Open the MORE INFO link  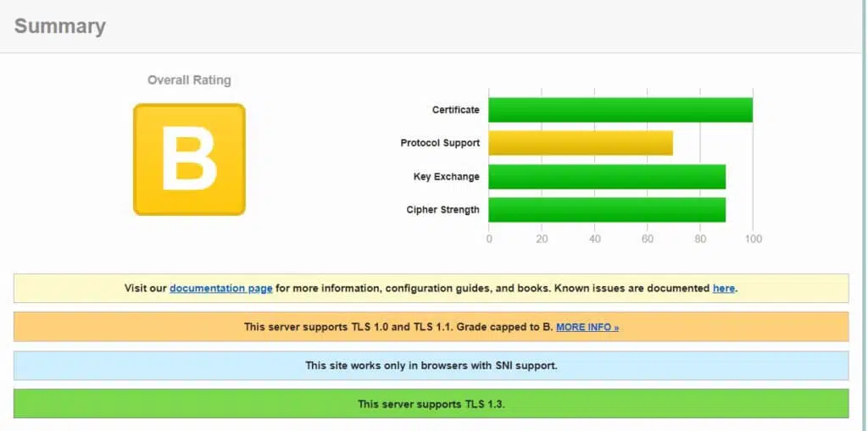587,327
